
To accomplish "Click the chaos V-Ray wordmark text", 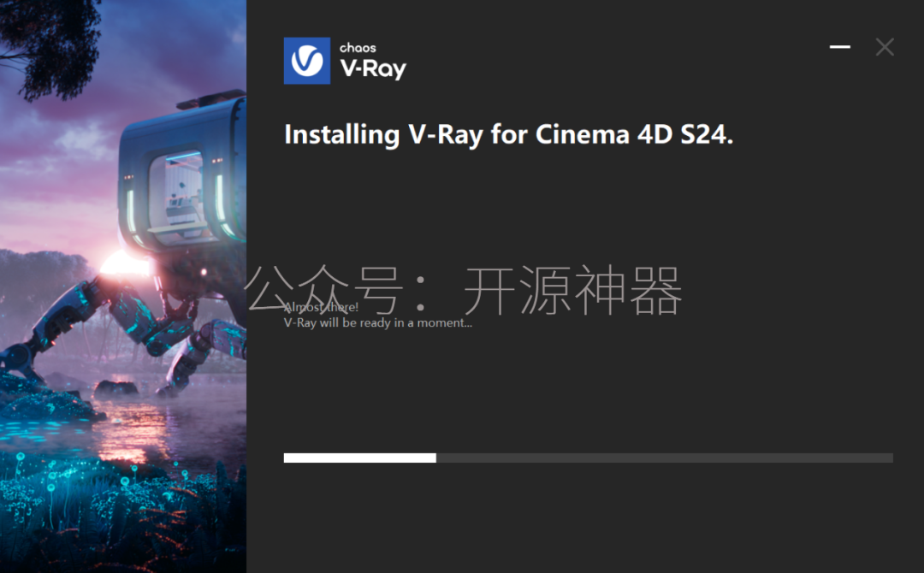I will (373, 62).
